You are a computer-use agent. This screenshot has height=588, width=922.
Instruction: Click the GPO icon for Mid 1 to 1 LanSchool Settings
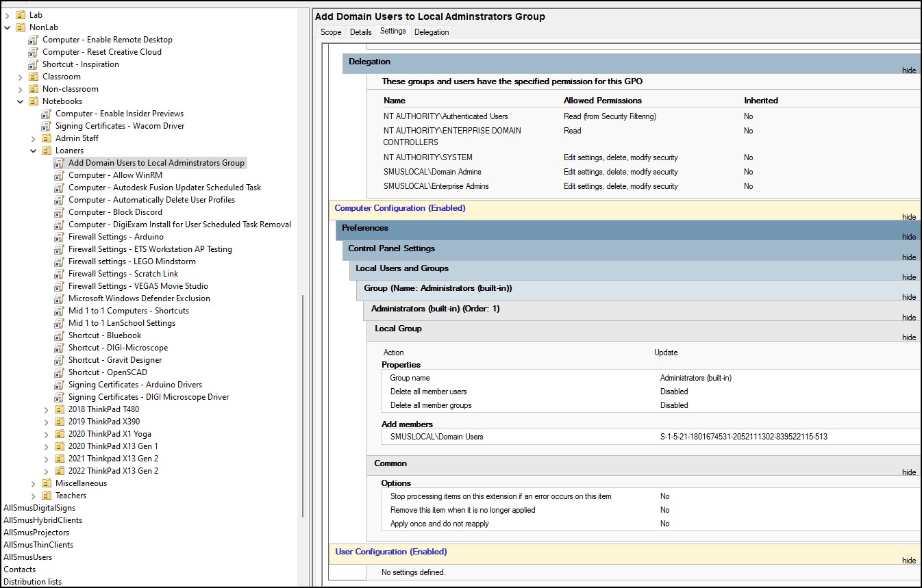pyautogui.click(x=60, y=323)
